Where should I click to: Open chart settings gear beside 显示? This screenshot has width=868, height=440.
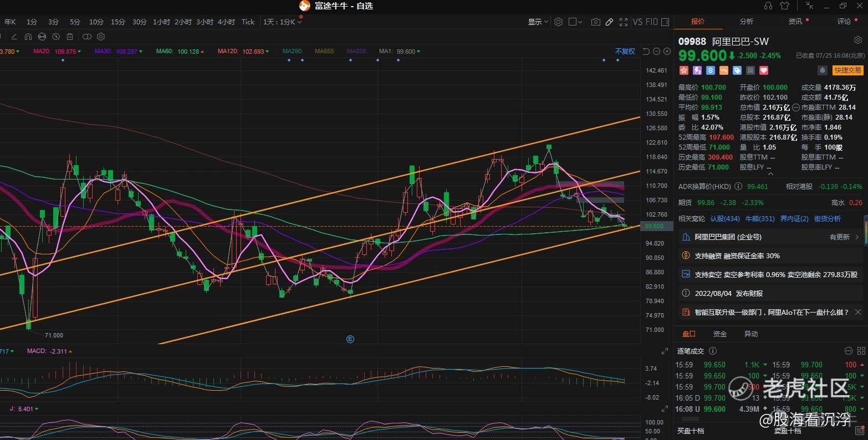pyautogui.click(x=558, y=22)
